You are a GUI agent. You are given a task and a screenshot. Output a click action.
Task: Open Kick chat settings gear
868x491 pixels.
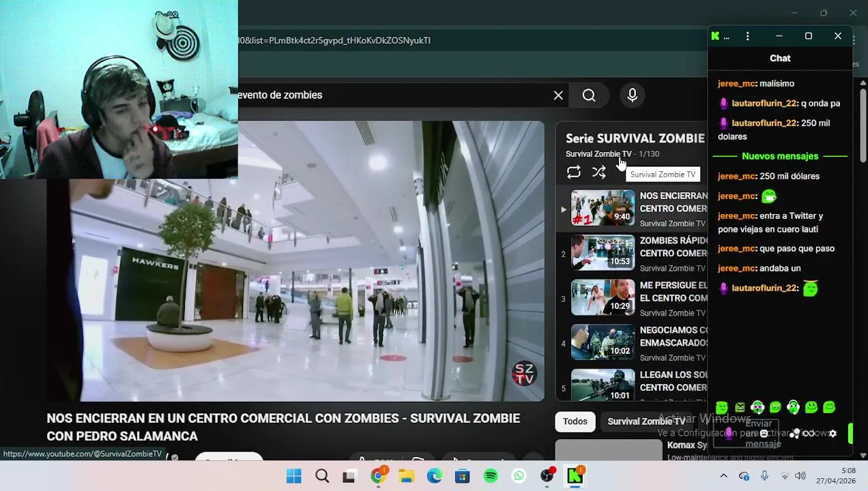tap(833, 434)
